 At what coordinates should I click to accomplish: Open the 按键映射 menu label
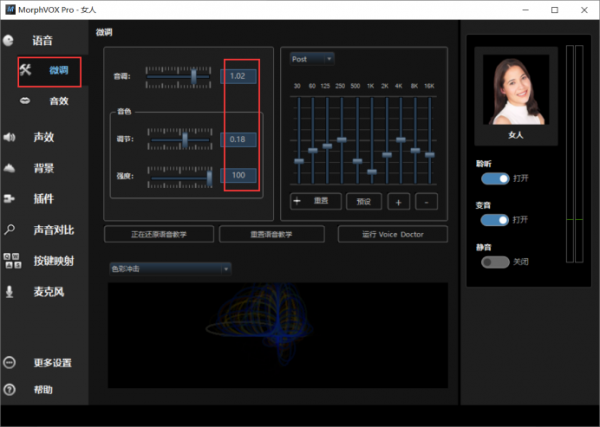click(x=54, y=261)
